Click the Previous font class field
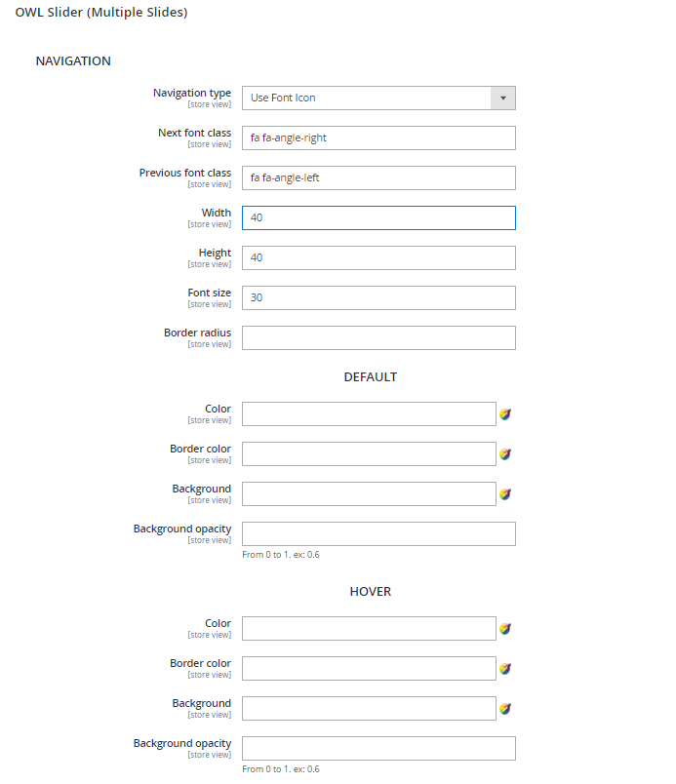Screen dimensions: 676x784 pos(378,177)
